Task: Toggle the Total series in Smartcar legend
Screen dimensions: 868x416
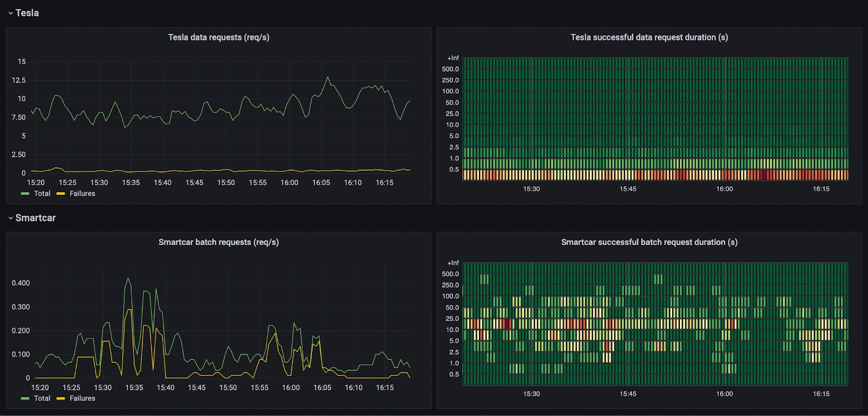Action: tap(42, 399)
